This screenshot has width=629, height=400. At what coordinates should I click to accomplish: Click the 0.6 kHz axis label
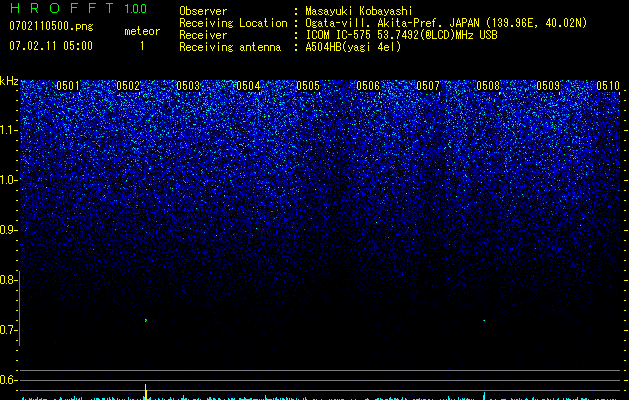(9, 380)
